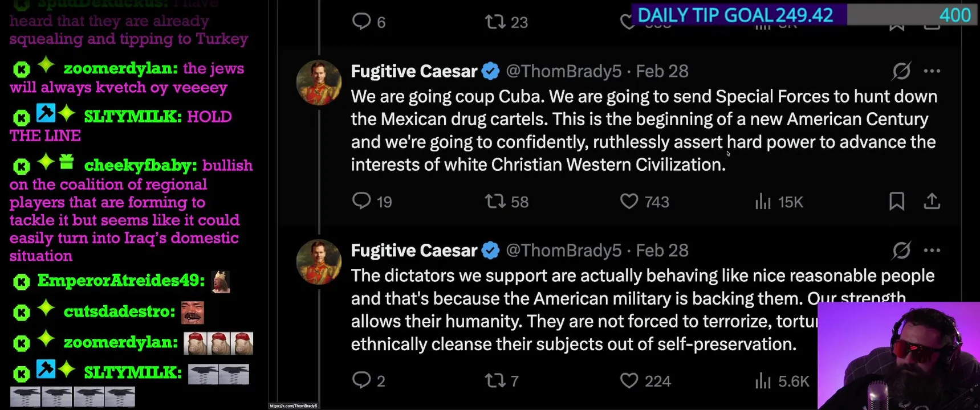The width and height of the screenshot is (980, 410).
Task: Like the dictators tweet with 224 likes
Action: [x=629, y=380]
